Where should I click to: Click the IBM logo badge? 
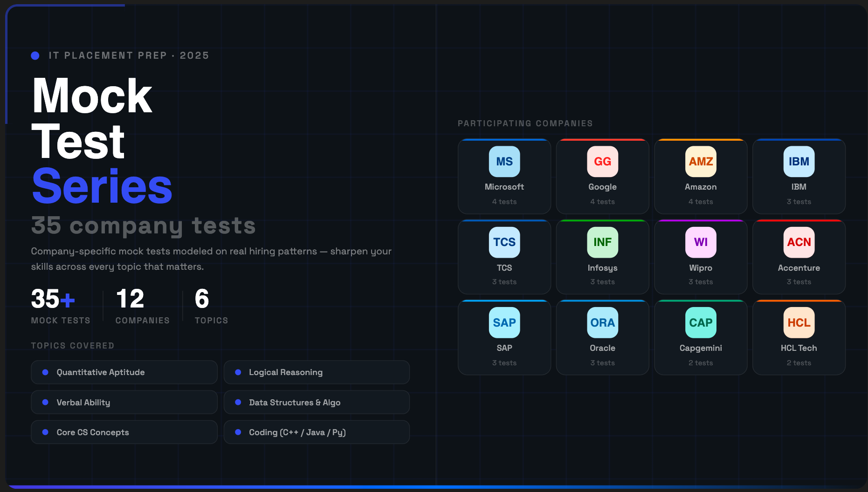coord(799,162)
